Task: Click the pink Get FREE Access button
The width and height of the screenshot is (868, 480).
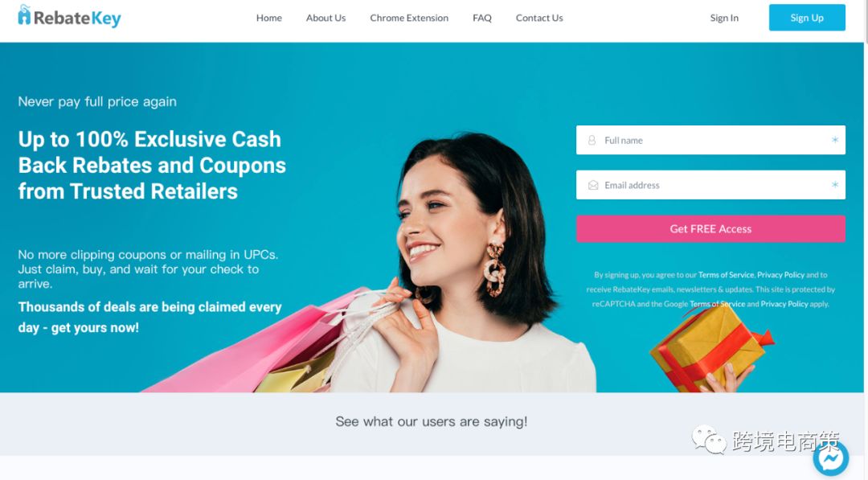Action: coord(710,228)
